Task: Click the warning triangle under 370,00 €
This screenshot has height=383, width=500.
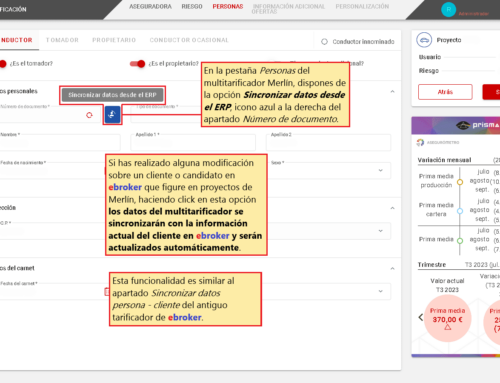Action: (447, 327)
